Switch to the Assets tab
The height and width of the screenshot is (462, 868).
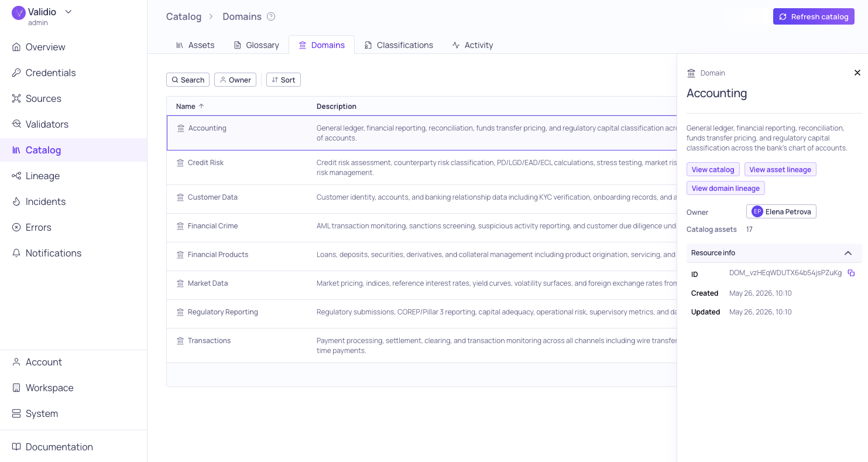point(195,45)
